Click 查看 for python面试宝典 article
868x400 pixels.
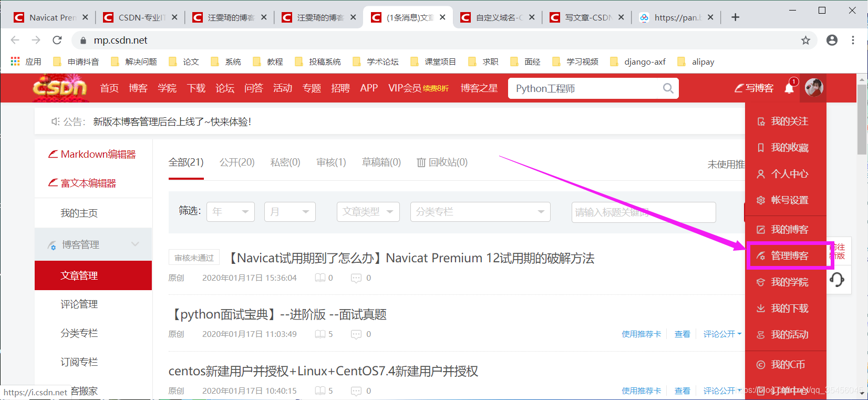[683, 334]
